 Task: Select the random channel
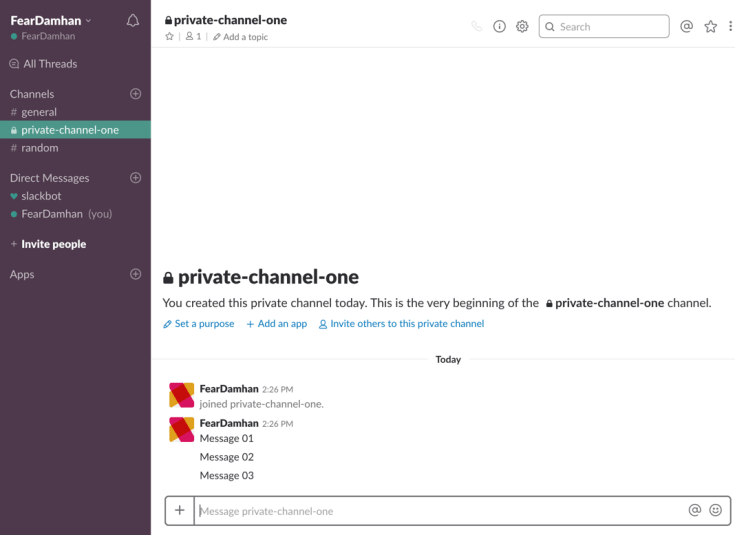click(40, 148)
